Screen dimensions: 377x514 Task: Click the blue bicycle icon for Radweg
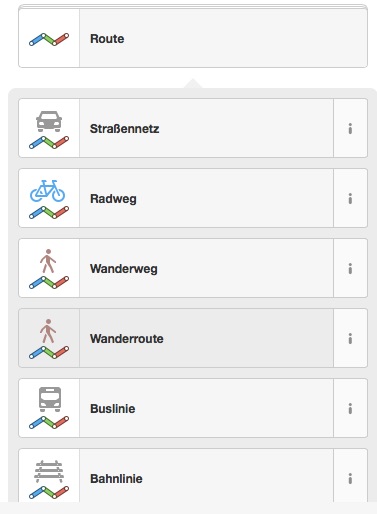click(48, 191)
